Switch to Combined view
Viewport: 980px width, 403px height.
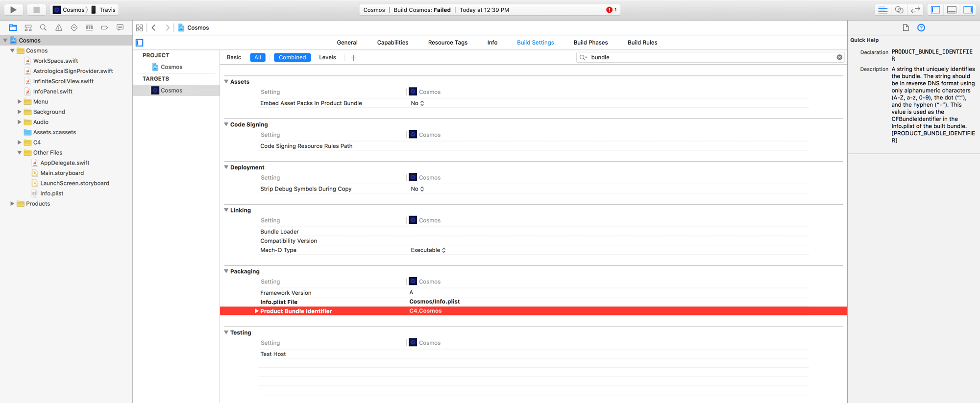point(292,57)
